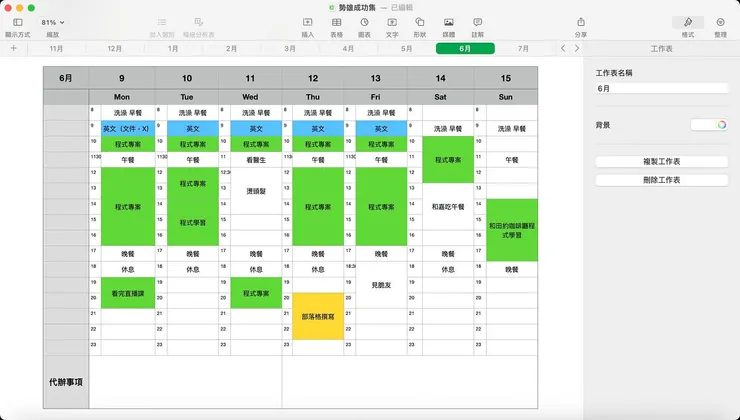Switch to the 2月 sheet tab
Screen dimensions: 740x420
coord(231,49)
